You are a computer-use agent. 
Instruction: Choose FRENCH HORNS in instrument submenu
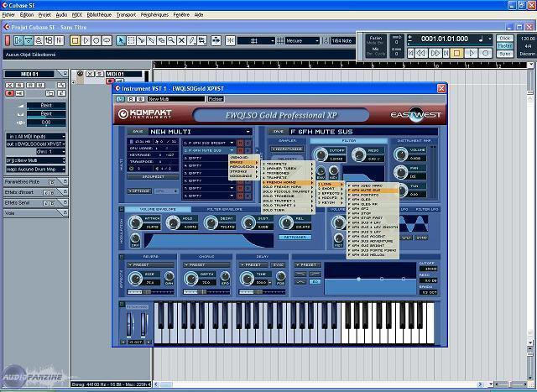(x=288, y=183)
